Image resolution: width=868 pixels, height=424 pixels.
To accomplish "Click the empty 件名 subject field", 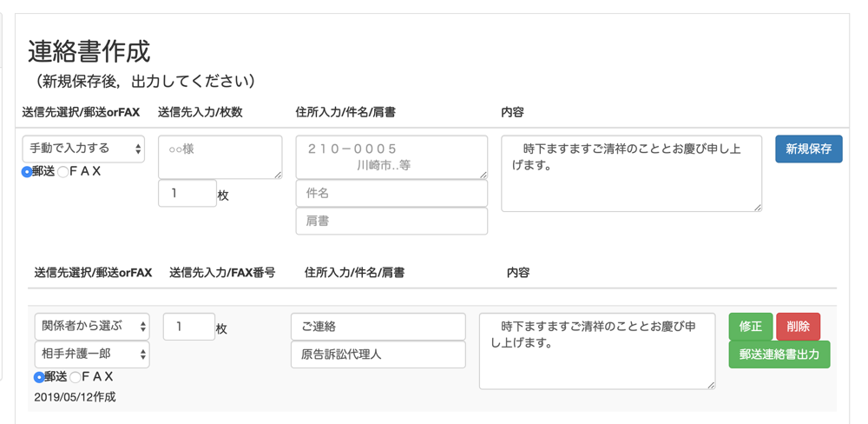I will [391, 194].
